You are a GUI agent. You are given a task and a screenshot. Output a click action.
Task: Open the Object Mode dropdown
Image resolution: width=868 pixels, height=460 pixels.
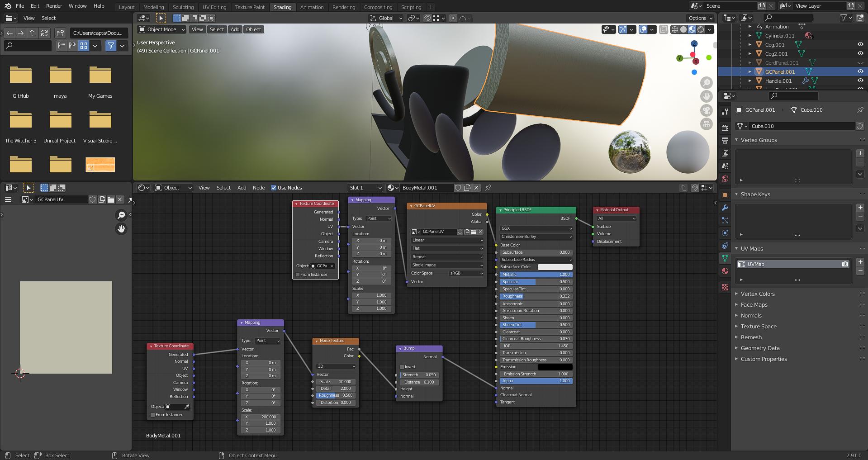(161, 29)
